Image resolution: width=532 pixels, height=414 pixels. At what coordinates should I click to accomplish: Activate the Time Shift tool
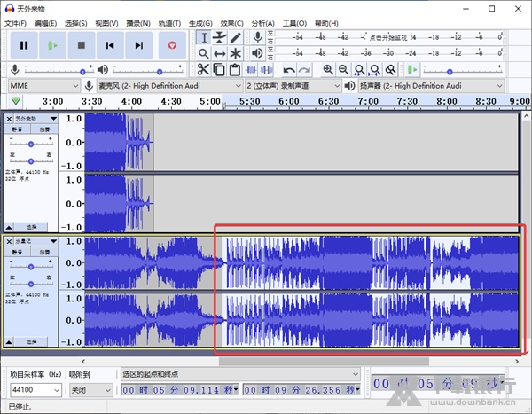pos(219,53)
